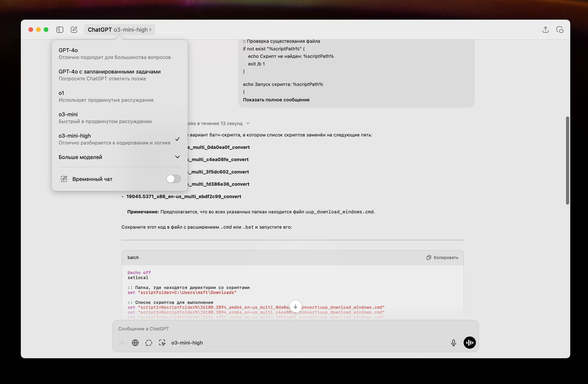Enable the Временный чат switch
Viewport: 588px width, 384px height.
click(173, 179)
